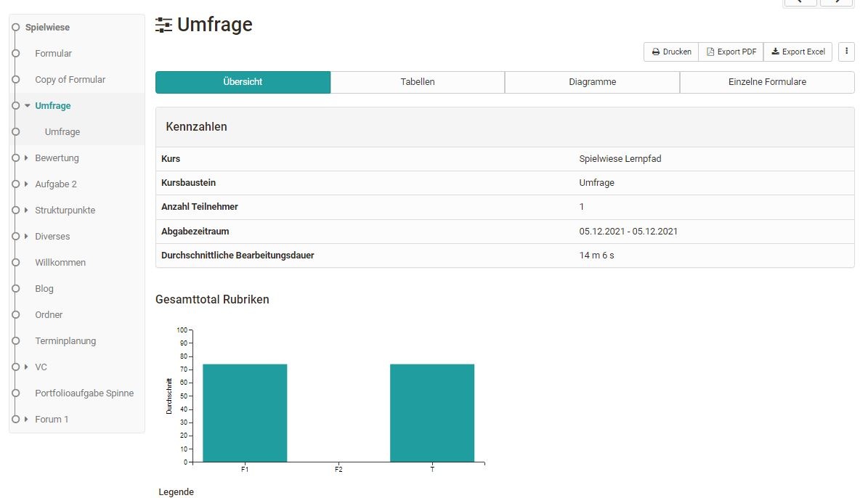Open Terminplanung from the sidebar
The height and width of the screenshot is (498, 868).
point(66,340)
